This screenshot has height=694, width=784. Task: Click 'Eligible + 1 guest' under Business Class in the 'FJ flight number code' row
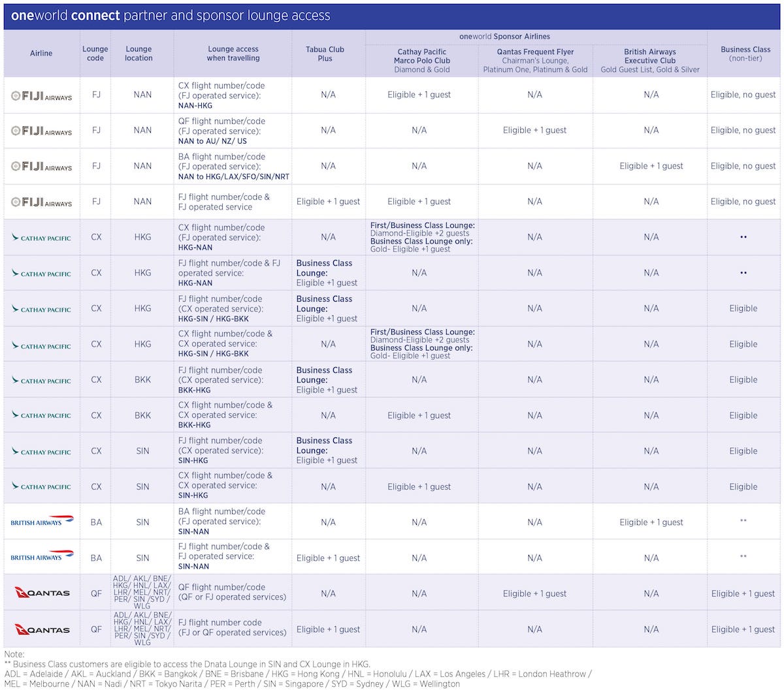[x=743, y=629]
